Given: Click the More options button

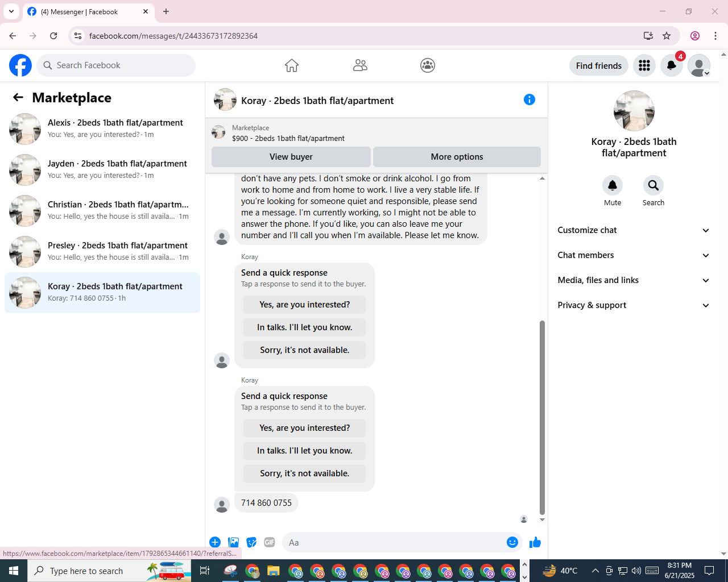Looking at the screenshot, I should 457,157.
